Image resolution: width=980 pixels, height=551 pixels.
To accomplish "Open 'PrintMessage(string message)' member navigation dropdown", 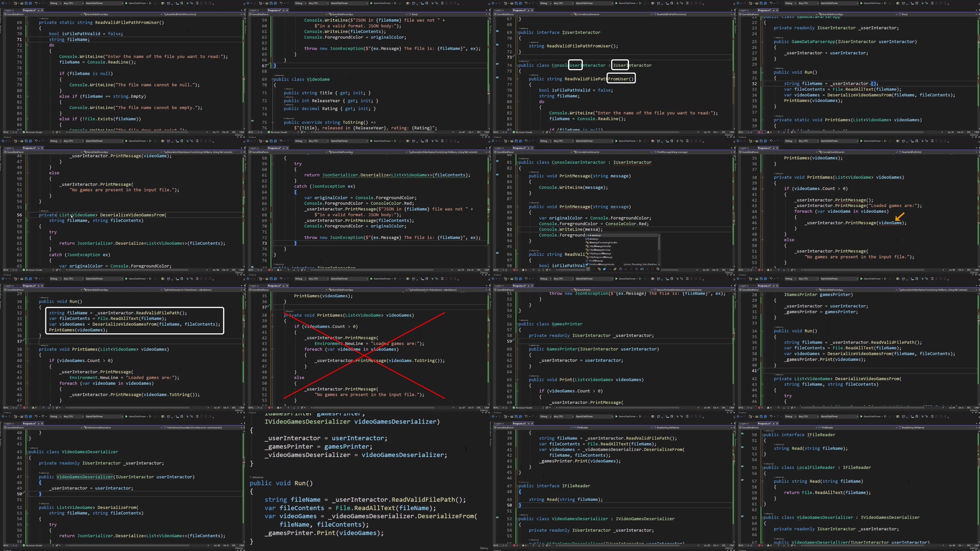I will 693,152.
